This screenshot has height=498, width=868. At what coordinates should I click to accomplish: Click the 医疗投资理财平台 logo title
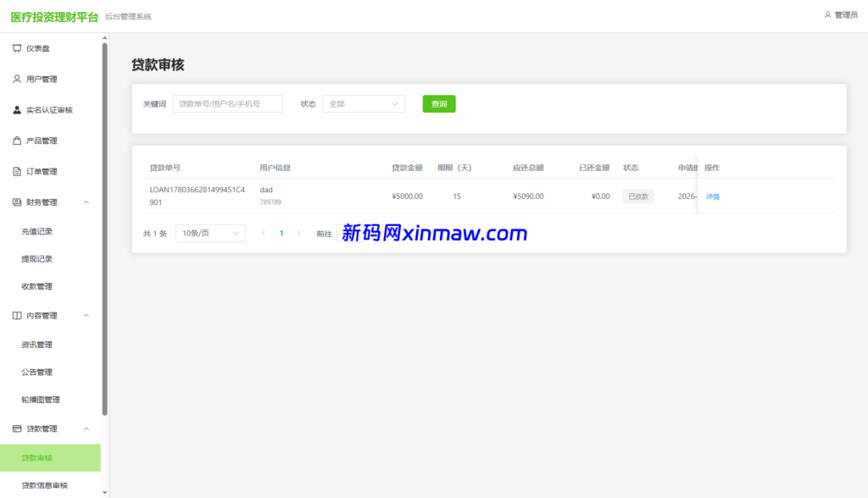(54, 17)
